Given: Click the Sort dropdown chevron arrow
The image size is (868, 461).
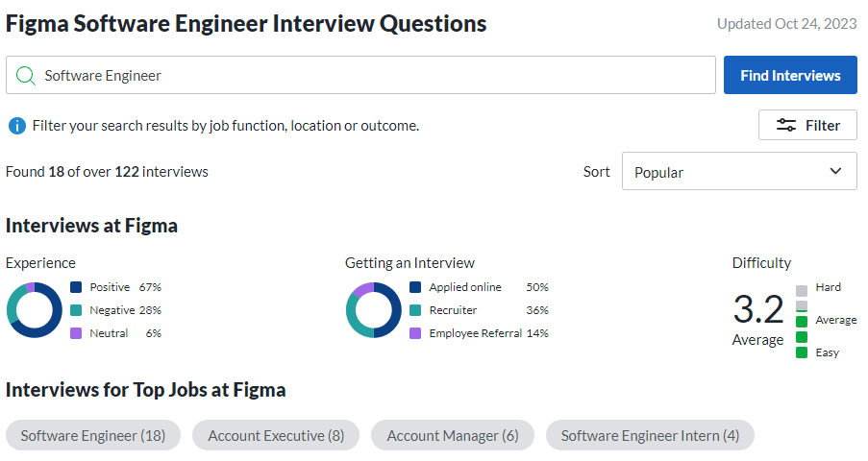Looking at the screenshot, I should [836, 171].
